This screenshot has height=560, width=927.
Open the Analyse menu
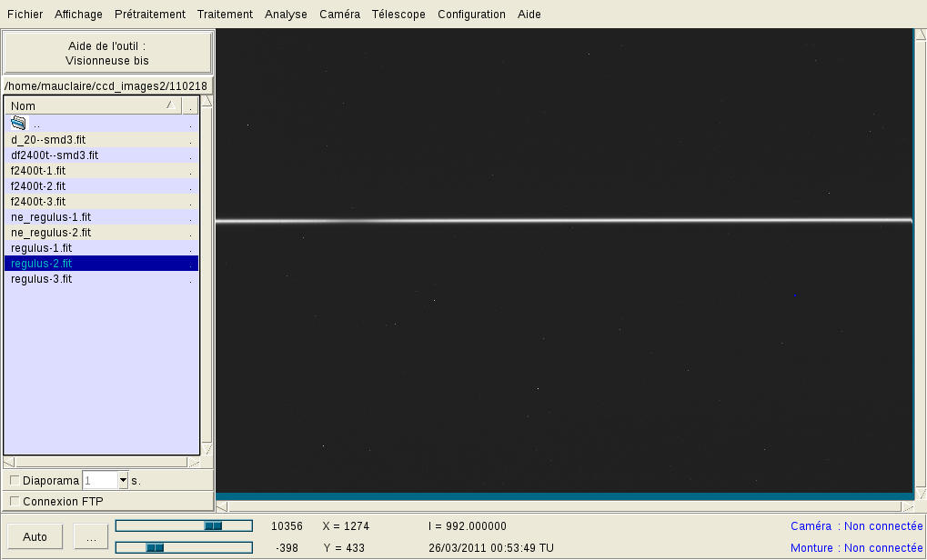[x=286, y=15]
